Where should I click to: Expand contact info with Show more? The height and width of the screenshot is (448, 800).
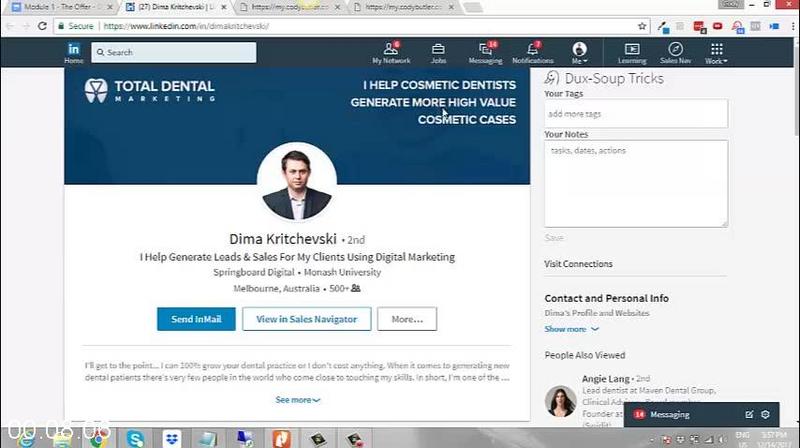click(571, 329)
